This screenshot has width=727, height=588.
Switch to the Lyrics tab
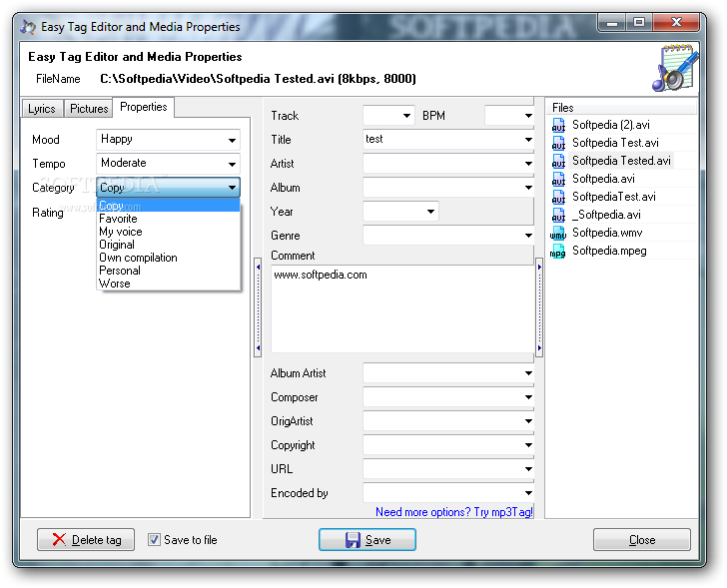[x=42, y=109]
